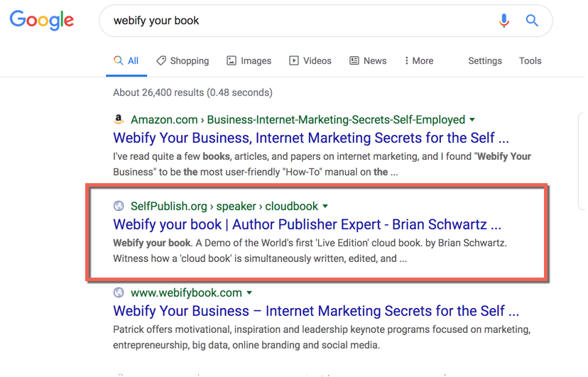The image size is (588, 377).
Task: Click the webifybook.com globe favicon
Action: (x=119, y=293)
